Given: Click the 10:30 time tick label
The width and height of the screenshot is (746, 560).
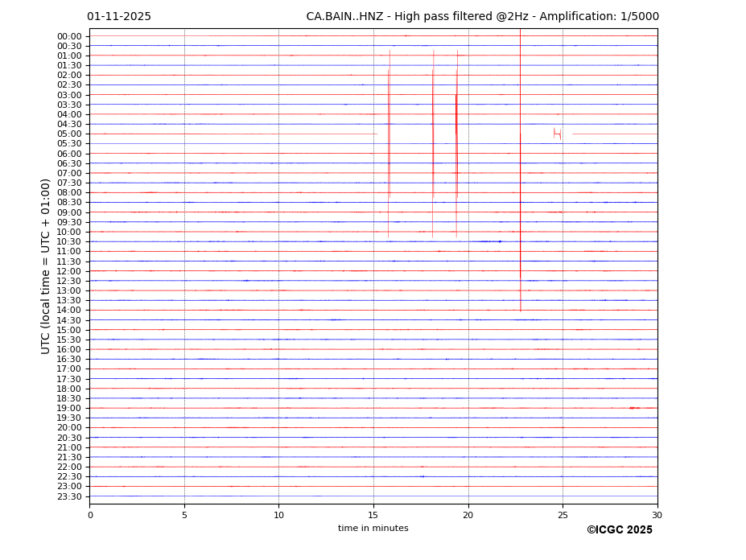Looking at the screenshot, I should click(x=69, y=241).
